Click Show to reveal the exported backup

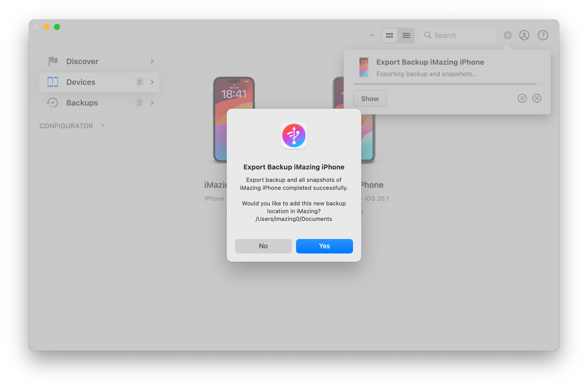pyautogui.click(x=370, y=98)
